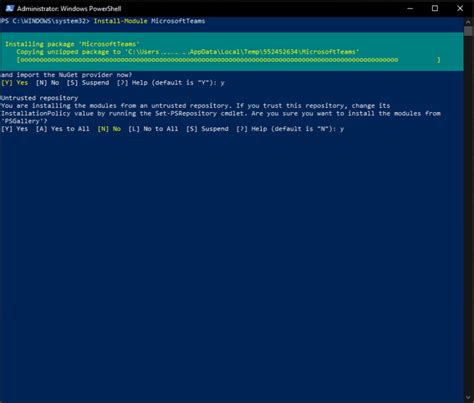Click the vertical scrollbar thumb
This screenshot has height=403, width=474.
point(468,31)
